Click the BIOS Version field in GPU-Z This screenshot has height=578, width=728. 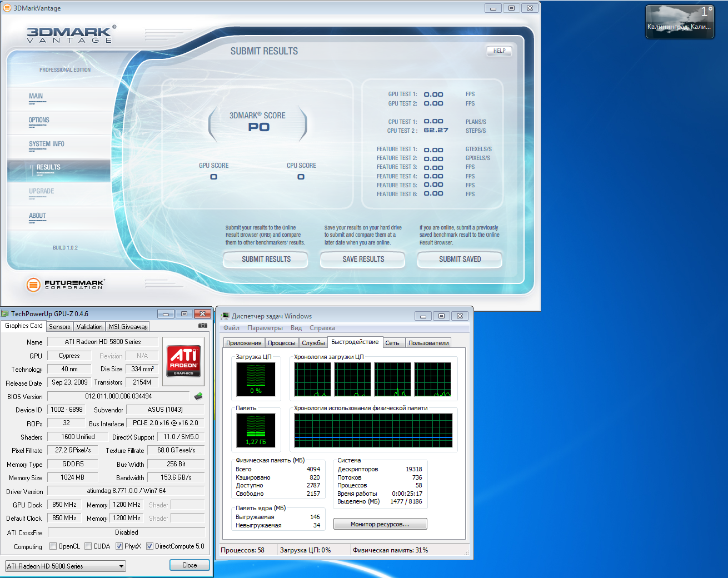(x=119, y=396)
